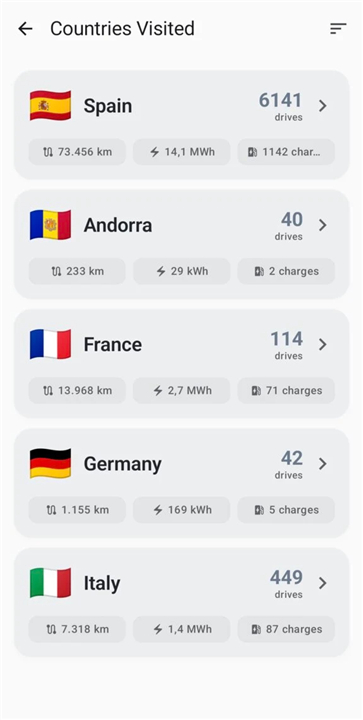The width and height of the screenshot is (363, 720).
Task: Open Italy's 449 drives count
Action: 286,583
